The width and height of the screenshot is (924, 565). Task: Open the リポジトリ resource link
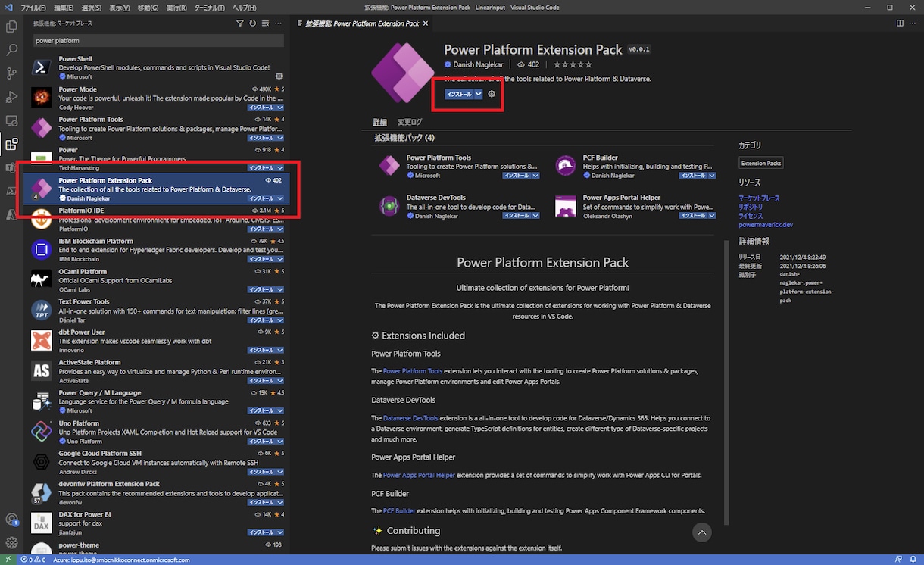coord(751,207)
